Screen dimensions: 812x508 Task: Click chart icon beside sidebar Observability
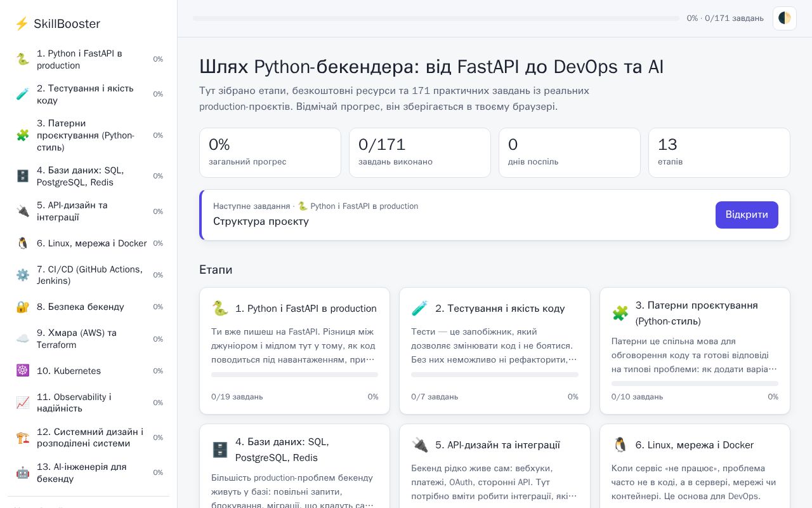(23, 403)
